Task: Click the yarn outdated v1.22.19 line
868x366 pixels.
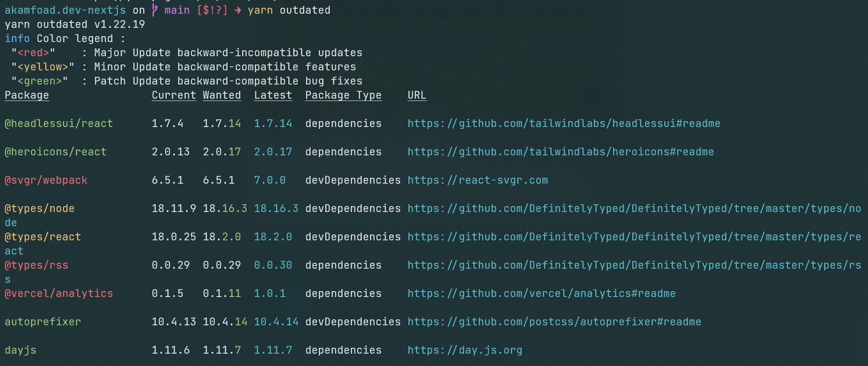Action: point(75,24)
